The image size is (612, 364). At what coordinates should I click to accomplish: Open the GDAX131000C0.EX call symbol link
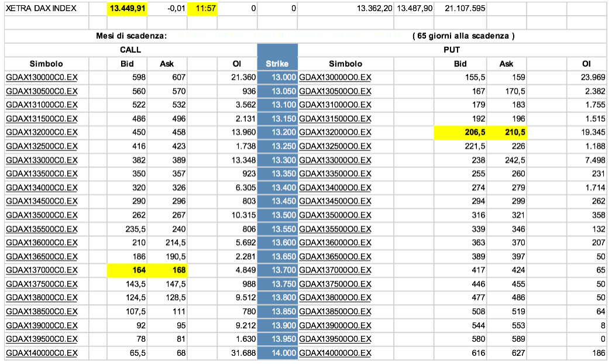(x=42, y=105)
